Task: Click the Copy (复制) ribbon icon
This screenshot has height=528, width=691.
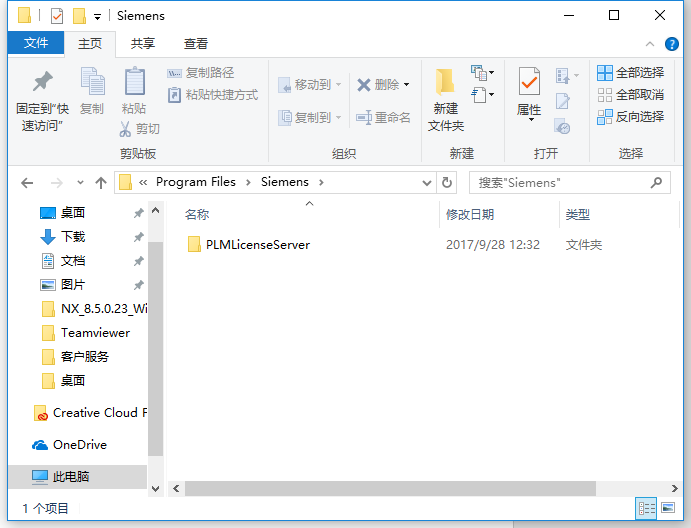Action: pyautogui.click(x=92, y=81)
